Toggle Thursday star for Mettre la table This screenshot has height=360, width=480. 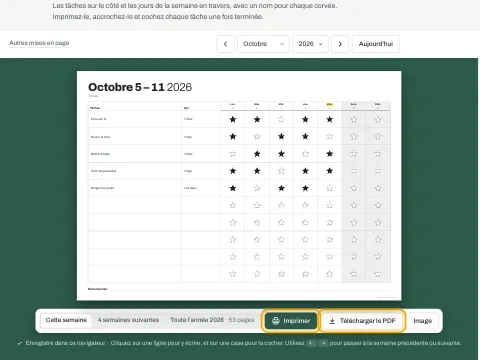(x=305, y=154)
